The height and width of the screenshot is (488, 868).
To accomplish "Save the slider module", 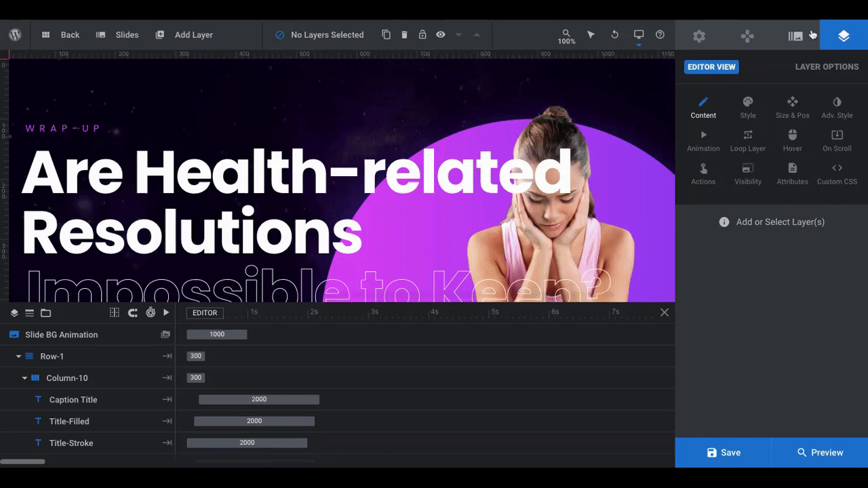I will click(723, 453).
